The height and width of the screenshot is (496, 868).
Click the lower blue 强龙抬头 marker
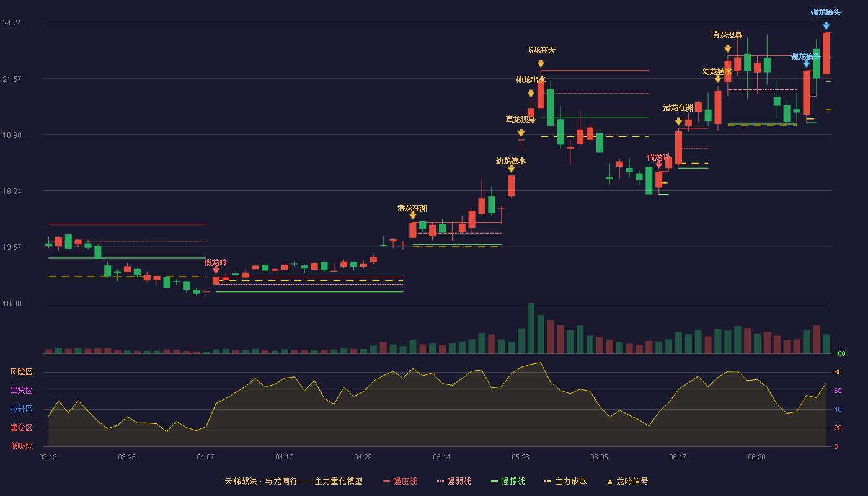point(806,63)
